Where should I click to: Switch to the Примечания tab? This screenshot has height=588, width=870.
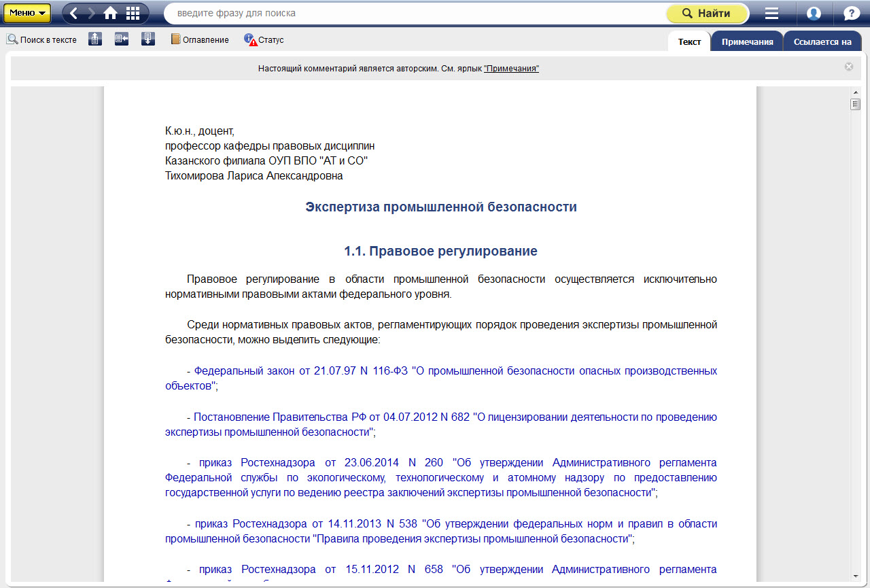click(747, 41)
